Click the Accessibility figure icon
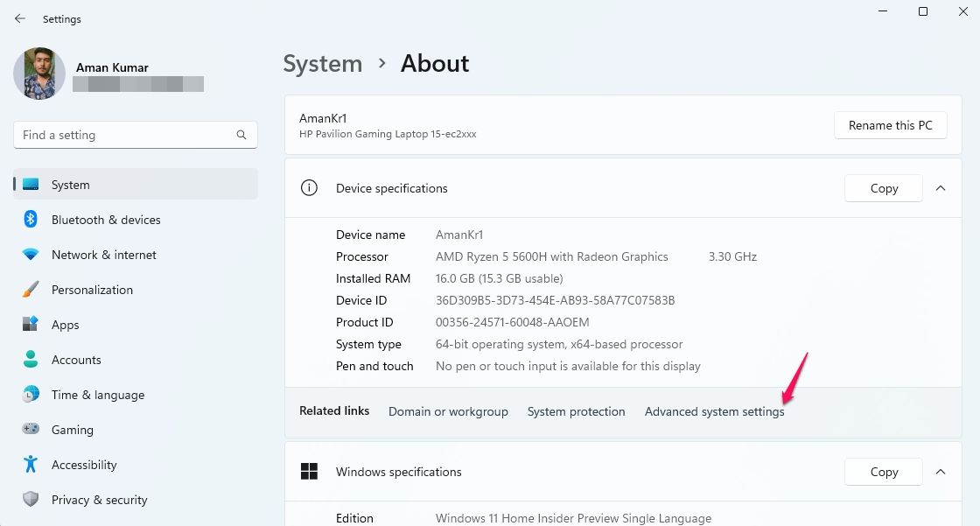The height and width of the screenshot is (526, 980). click(x=31, y=465)
